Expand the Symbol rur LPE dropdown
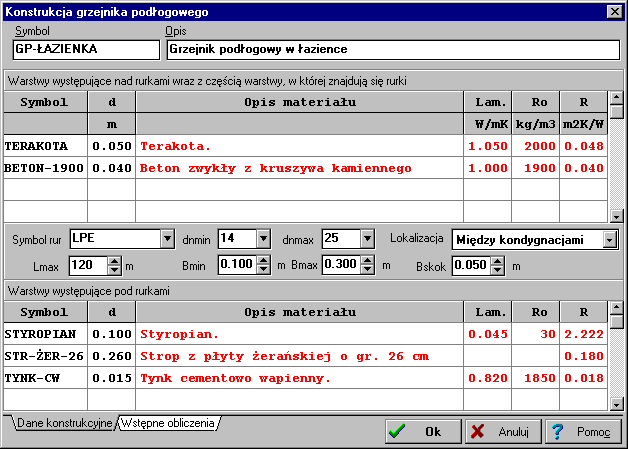The width and height of the screenshot is (628, 449). 166,239
